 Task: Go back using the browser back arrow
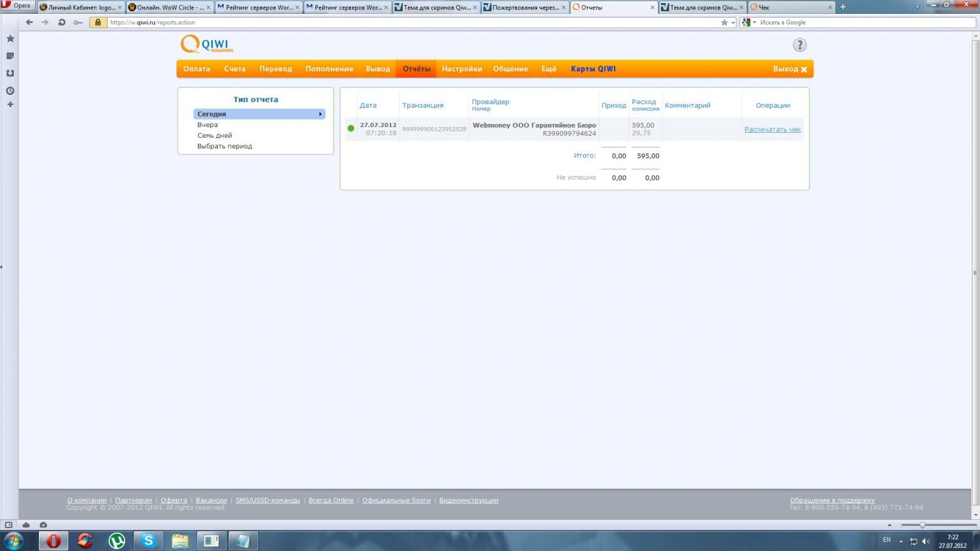pyautogui.click(x=29, y=23)
